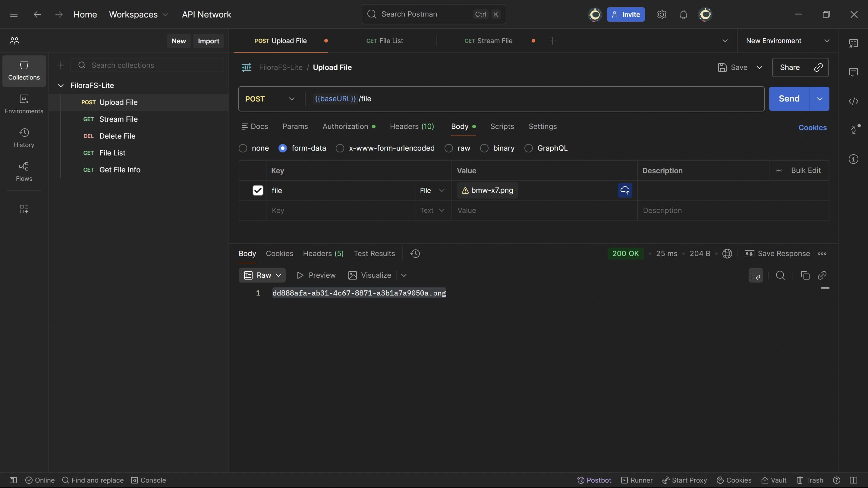The height and width of the screenshot is (488, 868).
Task: Select the GraphQL body type
Action: [x=528, y=148]
